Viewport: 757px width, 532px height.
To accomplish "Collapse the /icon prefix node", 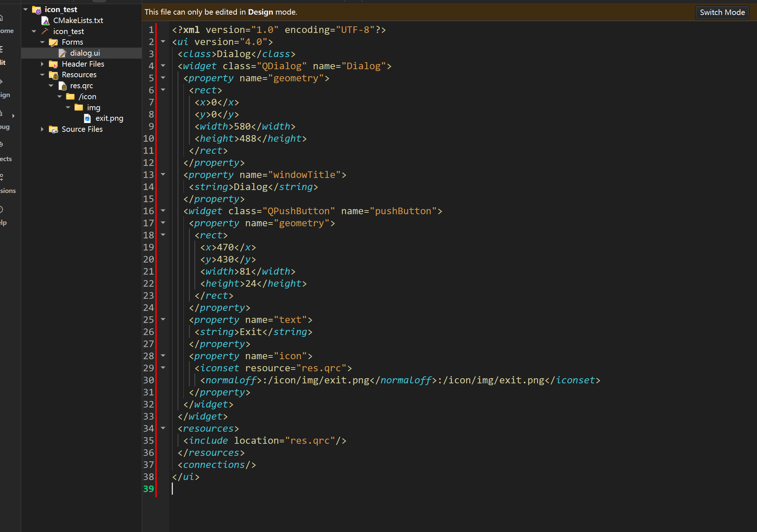I will 59,97.
